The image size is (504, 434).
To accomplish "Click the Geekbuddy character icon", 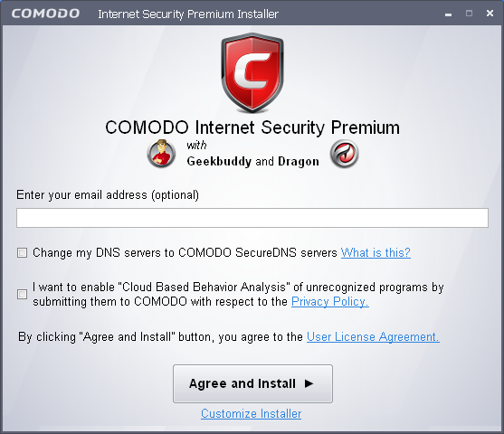I will click(161, 154).
